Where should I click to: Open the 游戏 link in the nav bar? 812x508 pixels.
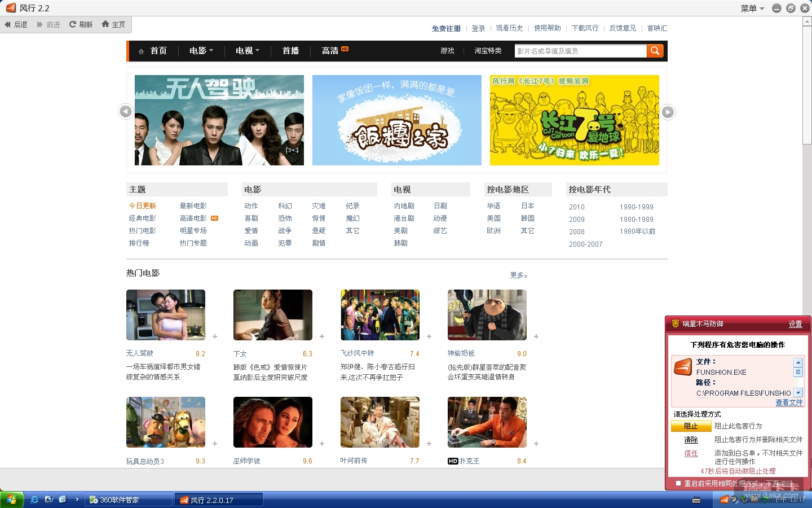pos(447,51)
